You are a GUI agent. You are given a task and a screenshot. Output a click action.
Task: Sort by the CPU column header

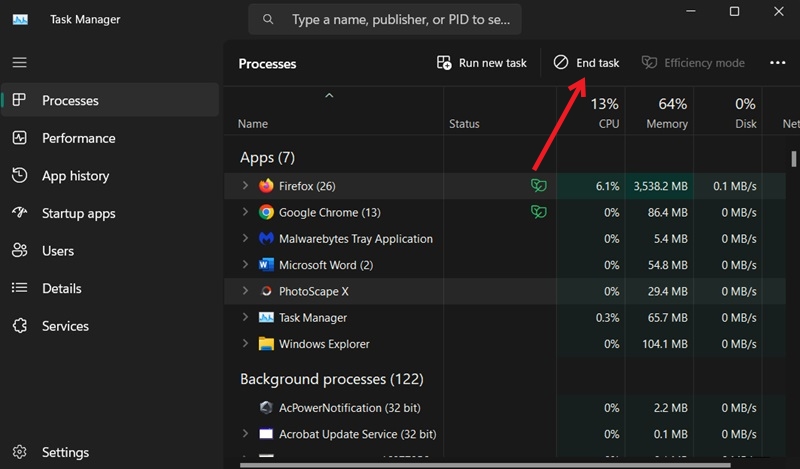point(591,112)
